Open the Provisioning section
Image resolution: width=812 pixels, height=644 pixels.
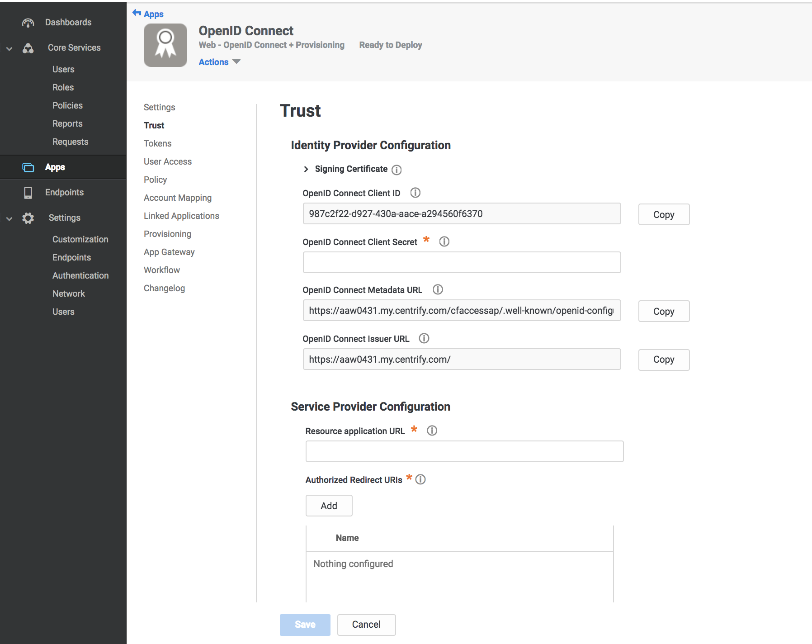[x=167, y=234]
